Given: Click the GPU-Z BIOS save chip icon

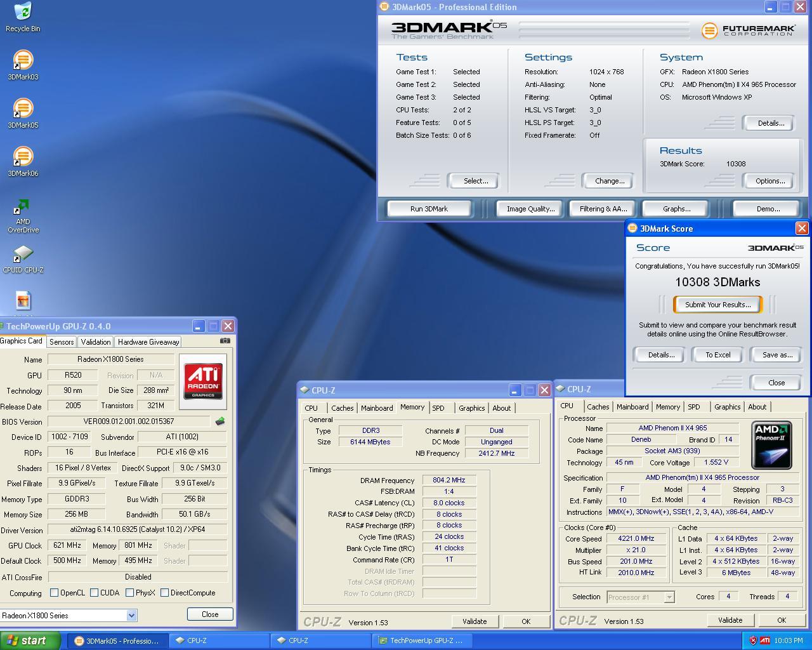Looking at the screenshot, I should 220,421.
